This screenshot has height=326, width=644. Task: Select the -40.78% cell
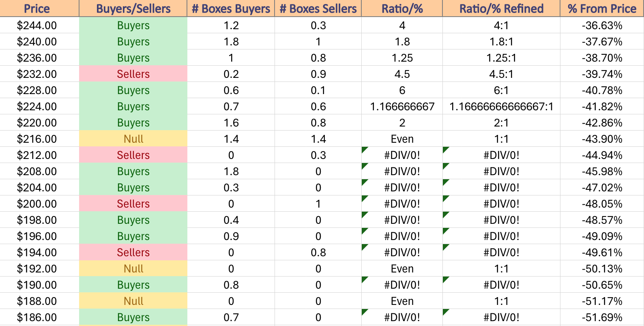[602, 90]
